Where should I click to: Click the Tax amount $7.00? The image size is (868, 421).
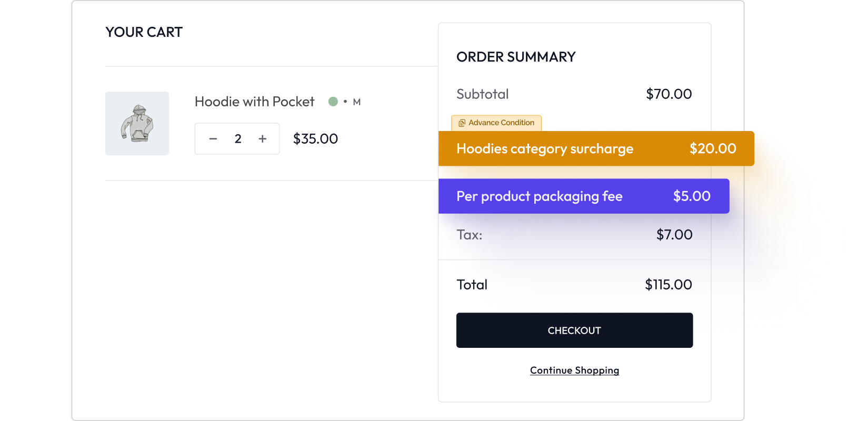[674, 235]
